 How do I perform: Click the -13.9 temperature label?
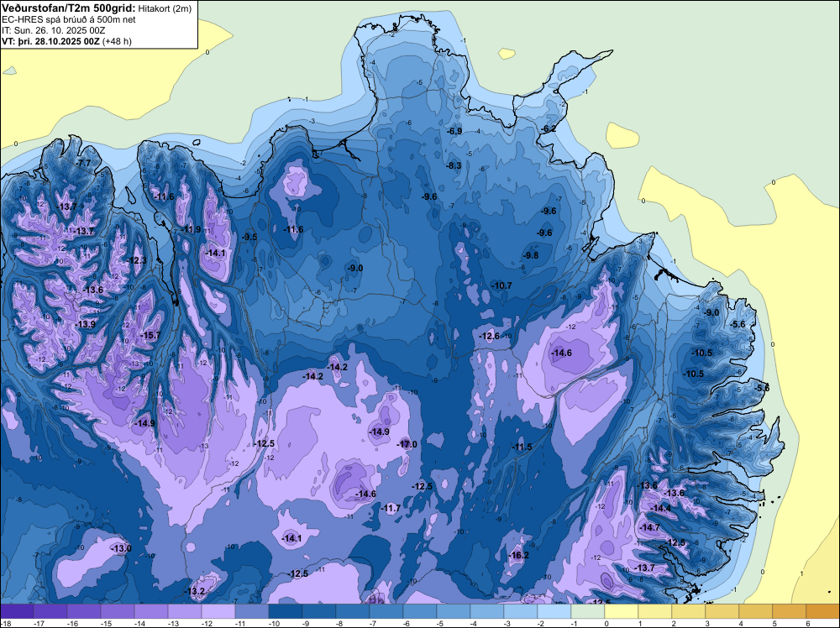point(85,324)
